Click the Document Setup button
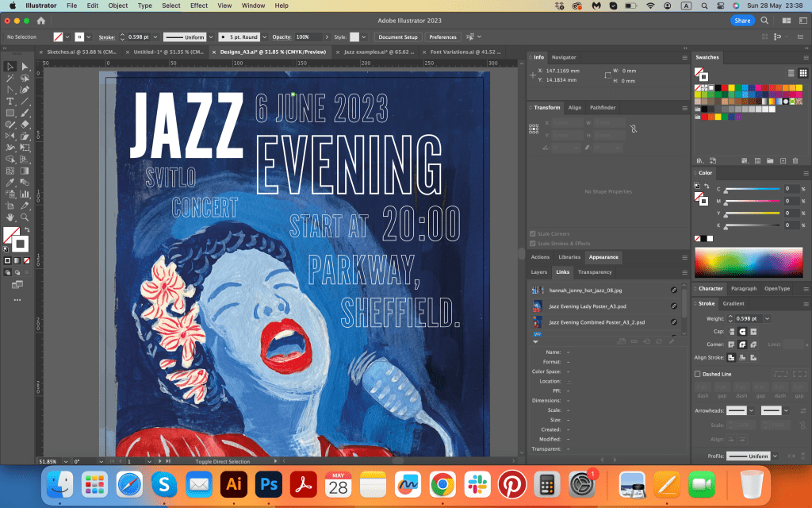This screenshot has width=812, height=508. (x=397, y=37)
